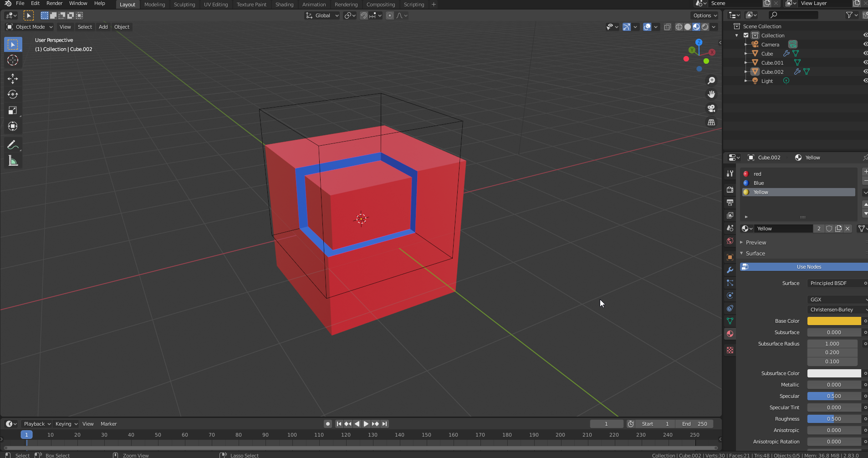Select the Blue material slot
The height and width of the screenshot is (458, 868).
[x=799, y=183]
